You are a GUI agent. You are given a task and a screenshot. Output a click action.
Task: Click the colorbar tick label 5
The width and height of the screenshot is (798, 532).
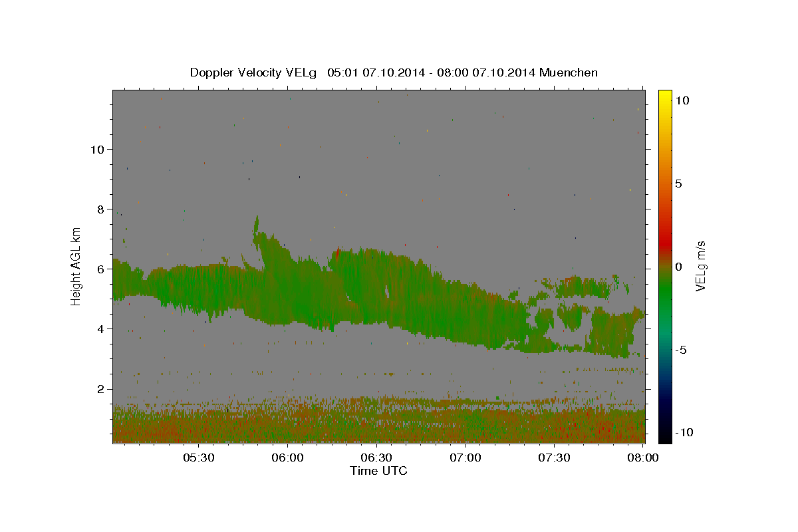678,184
